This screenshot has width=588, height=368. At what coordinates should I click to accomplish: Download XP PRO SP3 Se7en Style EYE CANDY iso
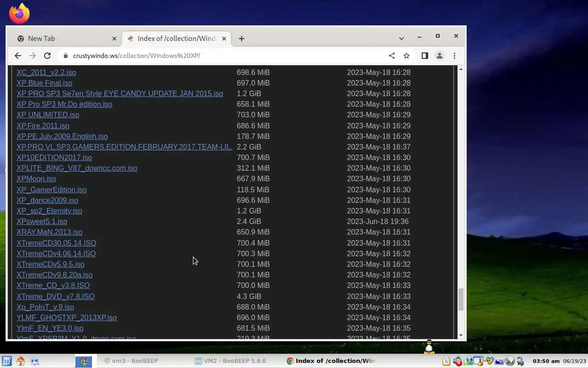point(120,93)
